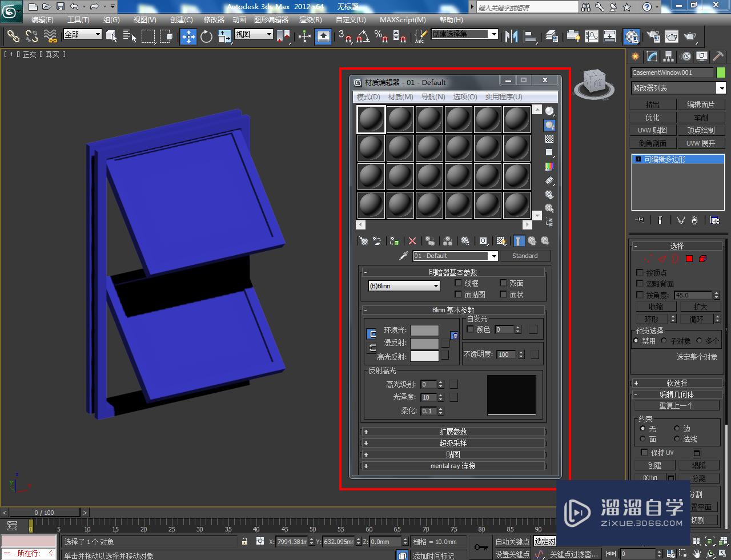Pick material from object eyedropper icon

coord(403,256)
